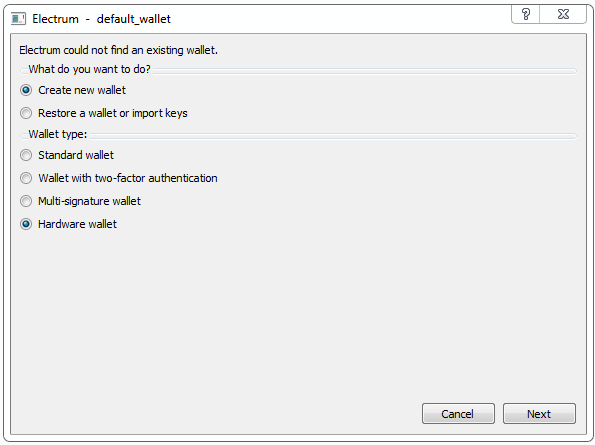Screen dimensions: 595x445
Task: Click the 'Standard wallet' label text
Action: pyautogui.click(x=76, y=155)
